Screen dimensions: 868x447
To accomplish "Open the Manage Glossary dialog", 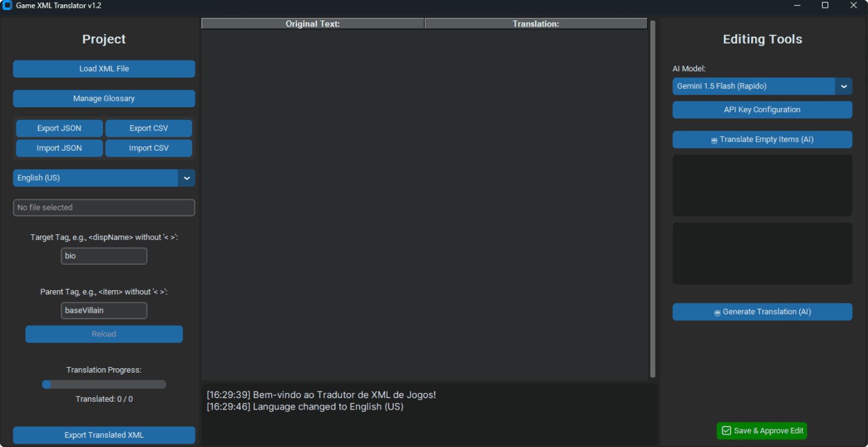I will pyautogui.click(x=104, y=99).
